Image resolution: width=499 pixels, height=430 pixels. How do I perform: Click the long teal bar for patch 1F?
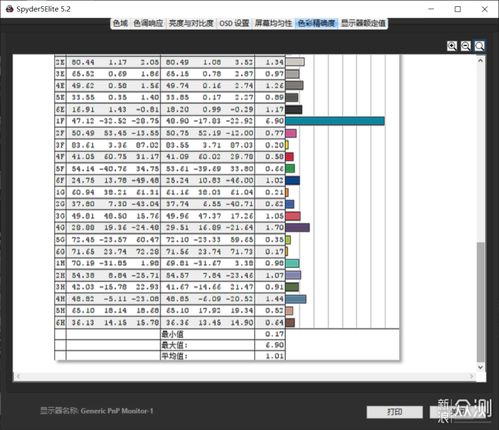[x=335, y=121]
